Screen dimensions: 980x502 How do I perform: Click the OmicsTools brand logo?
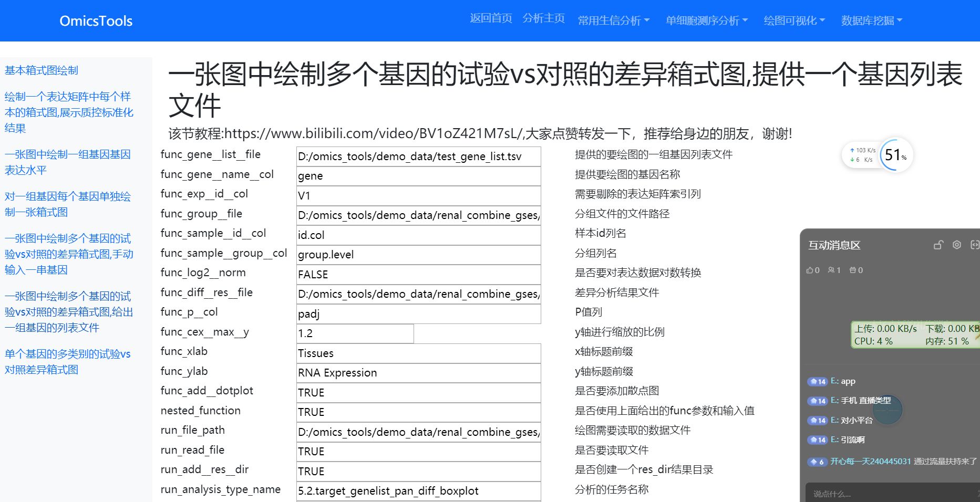pos(96,21)
